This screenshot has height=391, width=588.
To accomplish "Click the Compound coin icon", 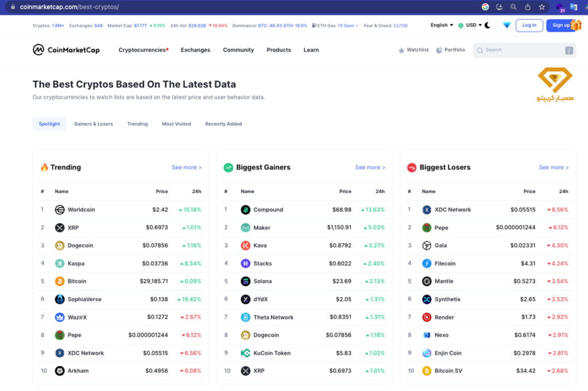I will [x=245, y=210].
